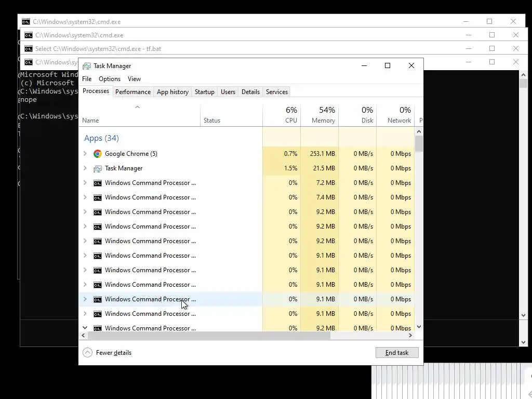Expand the highlighted Windows Command Processor row
Screen dimensions: 532x399
(85, 299)
